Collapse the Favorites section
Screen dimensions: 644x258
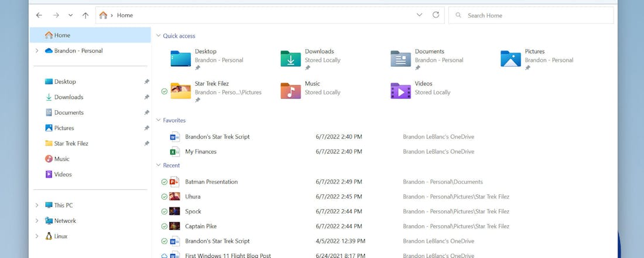click(x=158, y=120)
